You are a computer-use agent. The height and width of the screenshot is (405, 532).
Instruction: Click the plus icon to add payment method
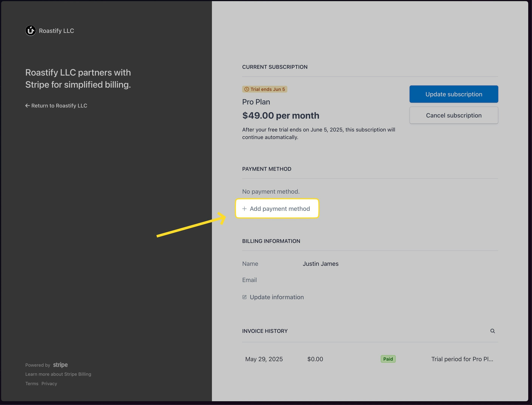click(244, 209)
